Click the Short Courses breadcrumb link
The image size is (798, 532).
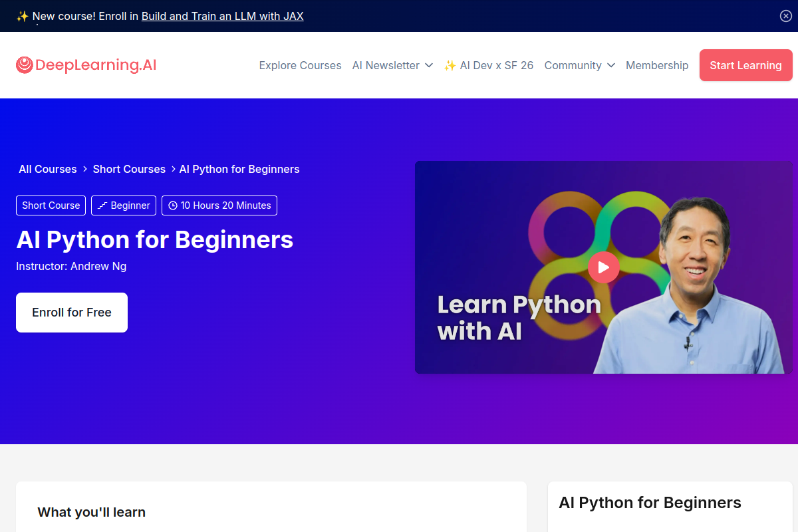click(x=129, y=169)
